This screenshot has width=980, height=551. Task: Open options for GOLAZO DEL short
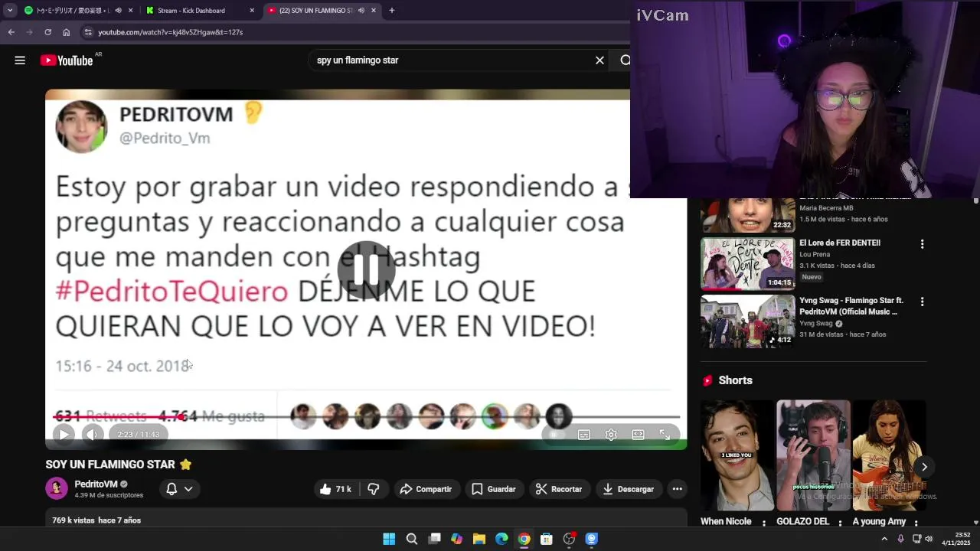(x=840, y=523)
